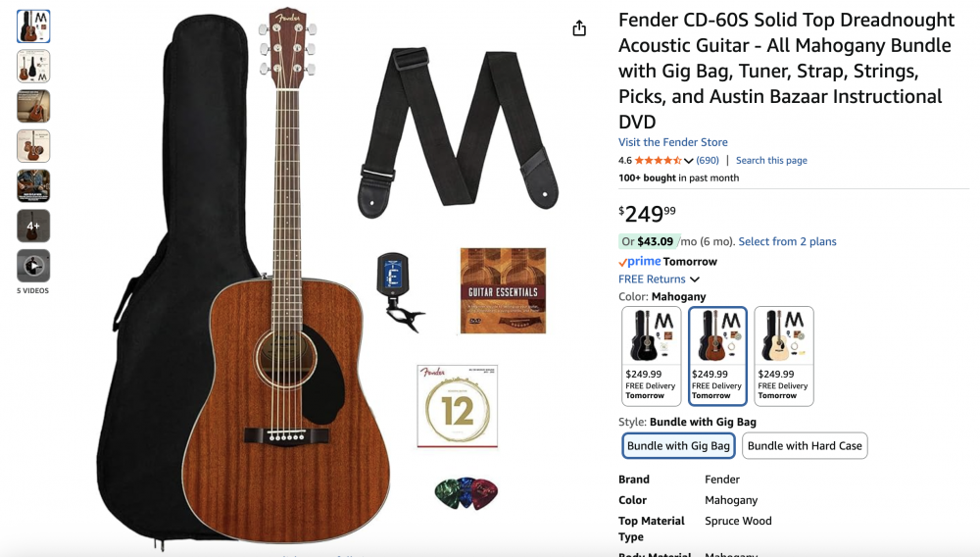980x557 pixels.
Task: Select the black guitar color option
Action: (x=652, y=356)
